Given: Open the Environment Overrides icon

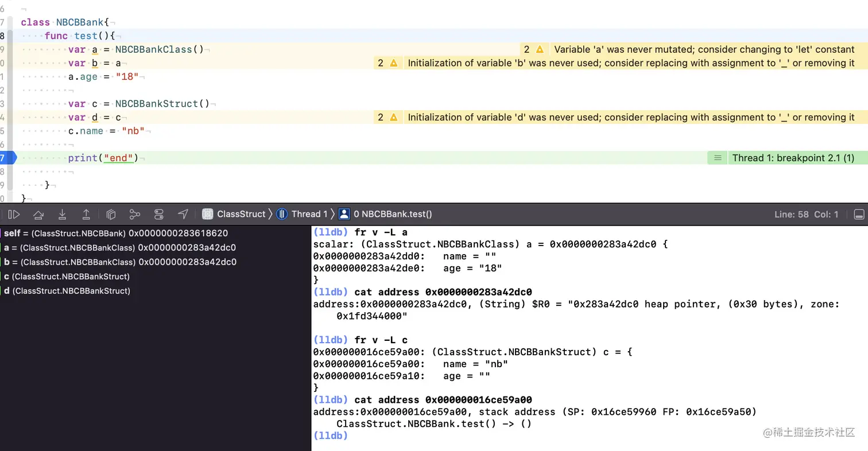Looking at the screenshot, I should point(159,214).
